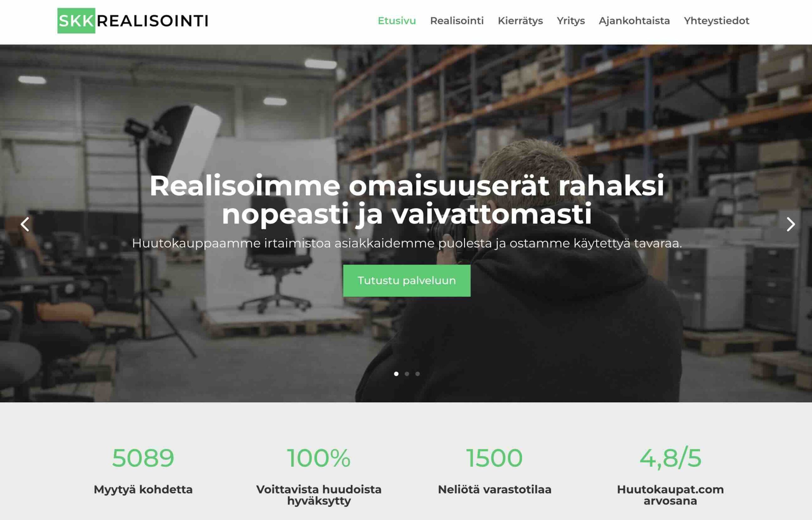Click the hero subtitle about Huutokauppaamme irtaimistoa
This screenshot has width=812, height=520.
[407, 243]
